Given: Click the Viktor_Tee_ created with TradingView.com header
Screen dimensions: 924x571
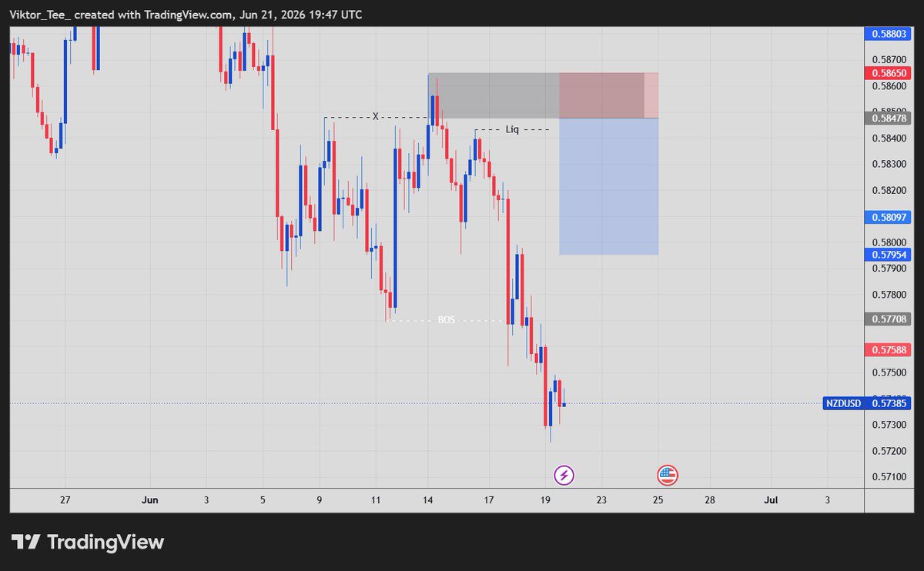Looking at the screenshot, I should coord(186,15).
